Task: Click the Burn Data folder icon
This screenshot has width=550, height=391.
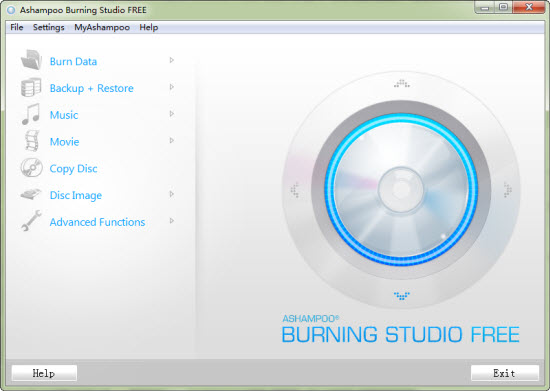Action: (32, 60)
